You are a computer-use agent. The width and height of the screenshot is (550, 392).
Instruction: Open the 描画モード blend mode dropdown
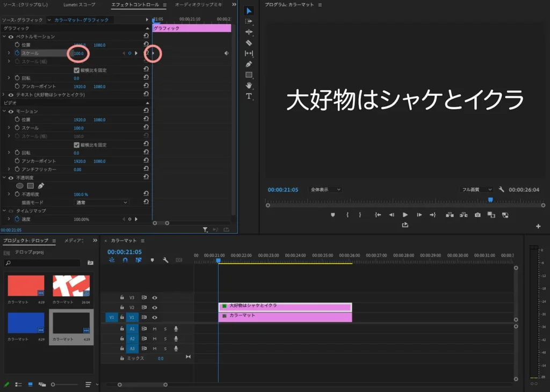point(101,202)
